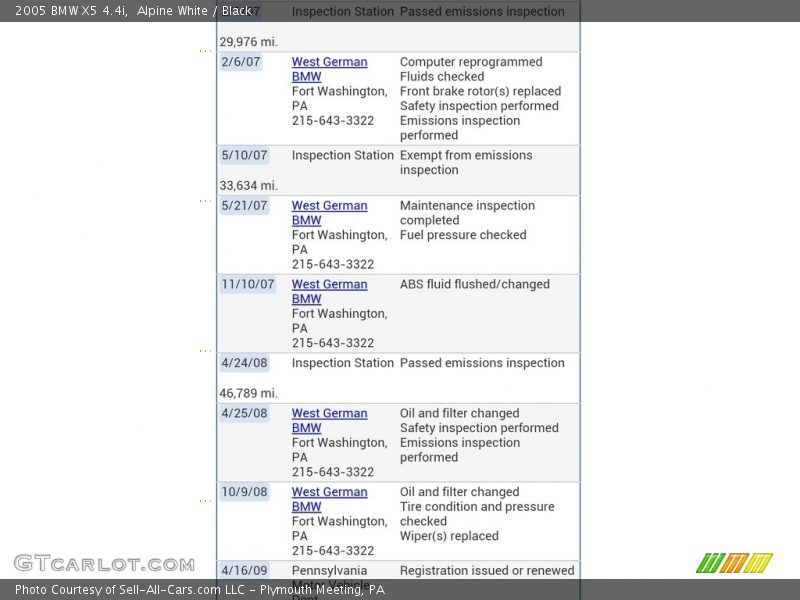Click 'Inspection Station' source for 4/24/08
The width and height of the screenshot is (800, 600).
point(342,363)
